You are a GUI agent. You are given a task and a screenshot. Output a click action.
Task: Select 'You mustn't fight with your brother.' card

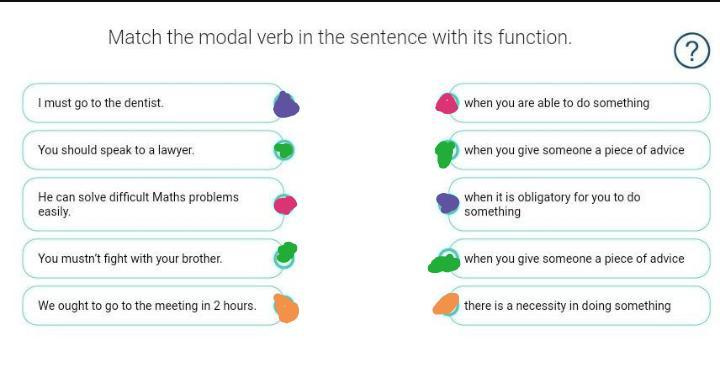(153, 258)
